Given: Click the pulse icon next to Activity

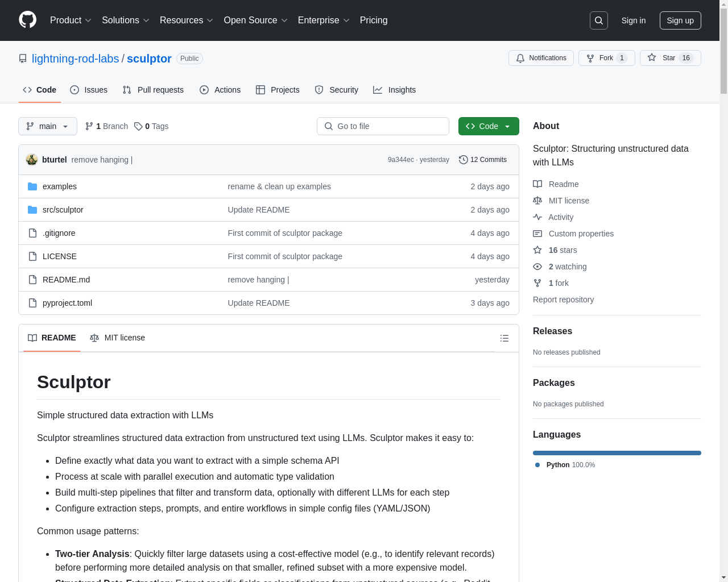Looking at the screenshot, I should tap(537, 217).
